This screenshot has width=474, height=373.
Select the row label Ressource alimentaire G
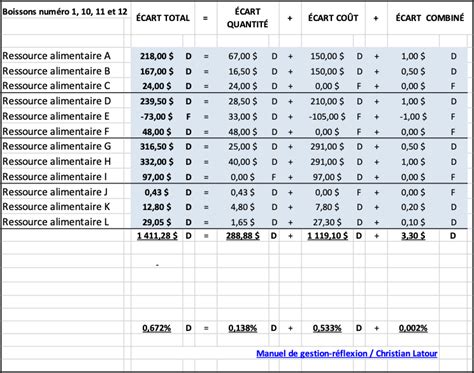coord(57,146)
